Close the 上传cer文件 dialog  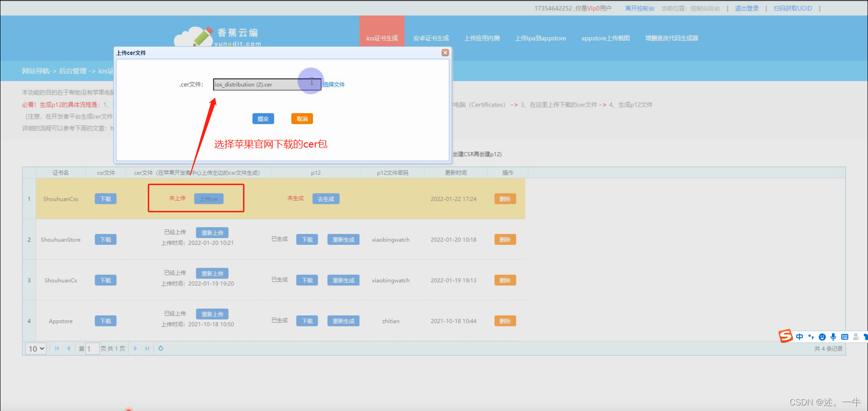445,53
